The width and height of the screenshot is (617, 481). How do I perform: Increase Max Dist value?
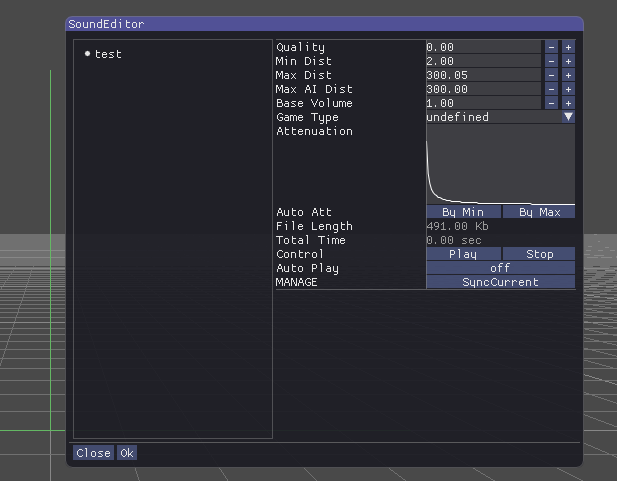tap(568, 75)
